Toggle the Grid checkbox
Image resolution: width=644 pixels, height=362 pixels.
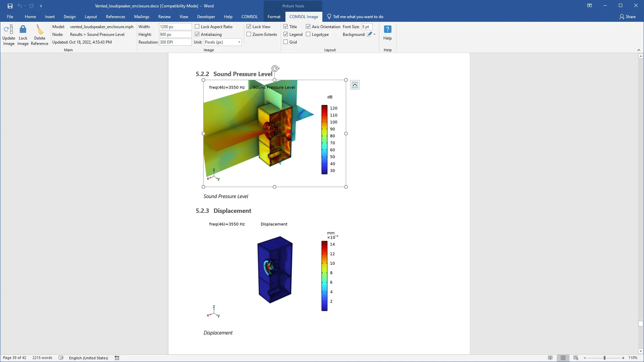[286, 42]
